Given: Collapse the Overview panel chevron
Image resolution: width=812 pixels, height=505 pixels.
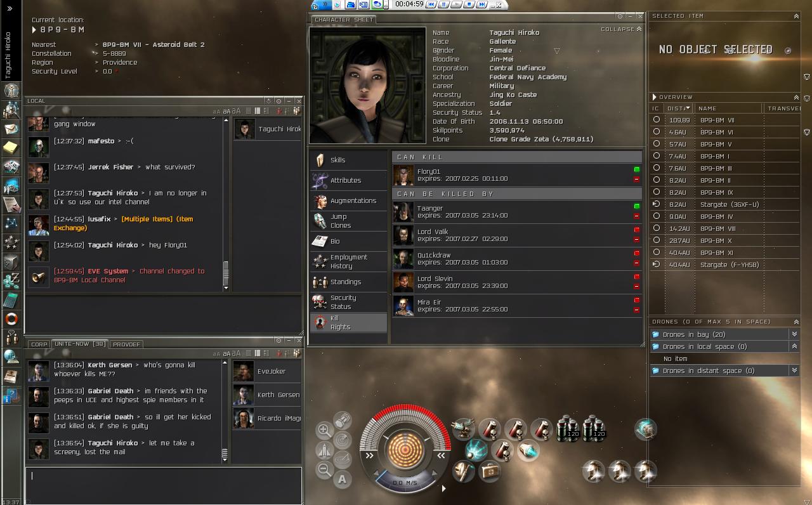Looking at the screenshot, I should click(x=796, y=97).
